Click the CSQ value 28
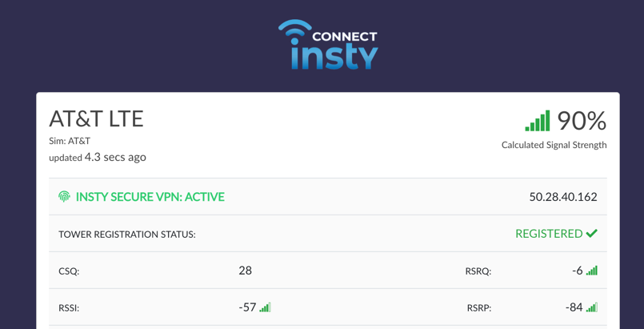Image resolution: width=644 pixels, height=329 pixels. pos(246,271)
